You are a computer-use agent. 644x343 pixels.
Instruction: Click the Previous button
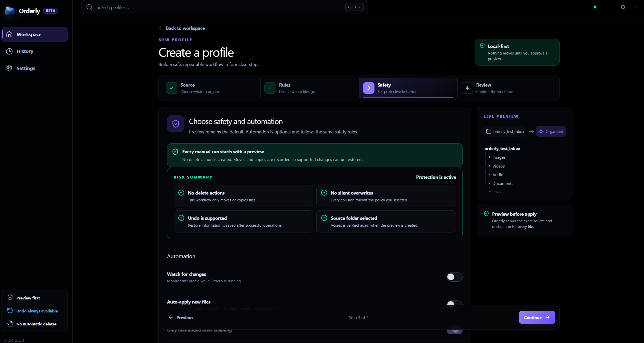tap(181, 318)
